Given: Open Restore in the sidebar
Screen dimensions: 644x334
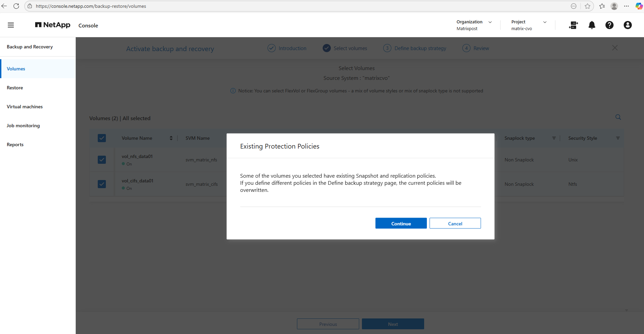Looking at the screenshot, I should [15, 88].
